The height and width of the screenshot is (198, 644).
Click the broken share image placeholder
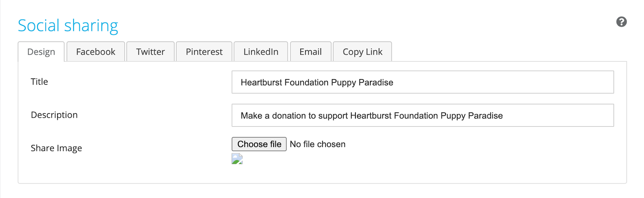click(x=237, y=159)
